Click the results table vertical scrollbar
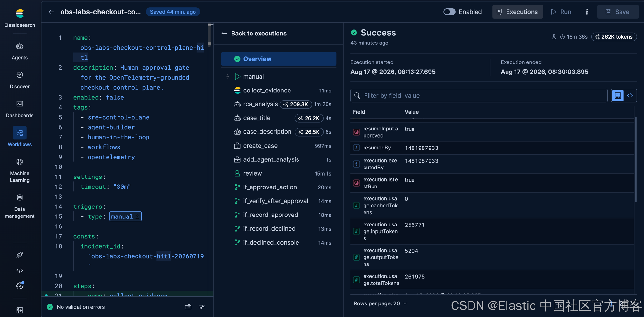The image size is (644, 317). [x=636, y=159]
